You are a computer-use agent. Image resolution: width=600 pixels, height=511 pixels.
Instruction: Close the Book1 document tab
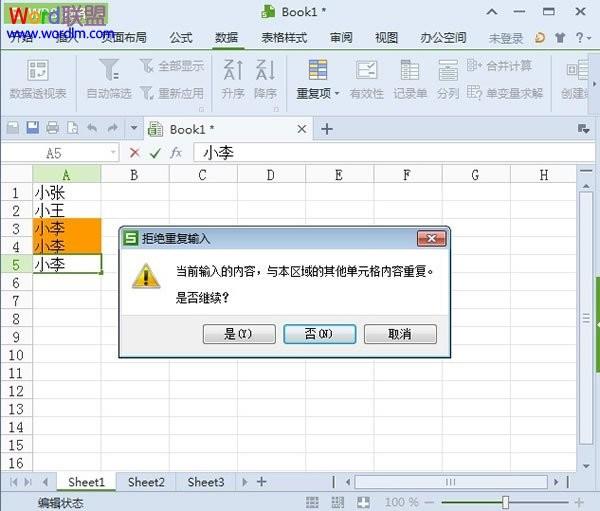point(302,129)
